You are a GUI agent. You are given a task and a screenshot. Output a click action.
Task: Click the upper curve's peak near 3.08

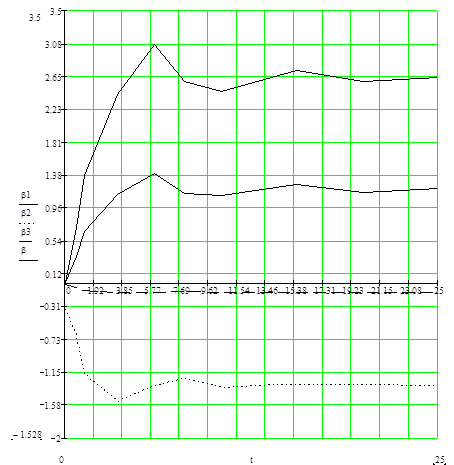(x=154, y=44)
